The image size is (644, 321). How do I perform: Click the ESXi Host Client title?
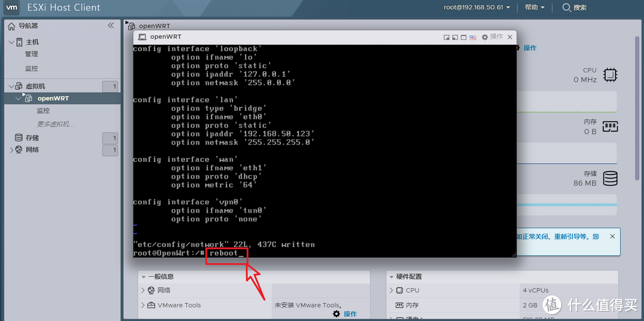point(64,8)
